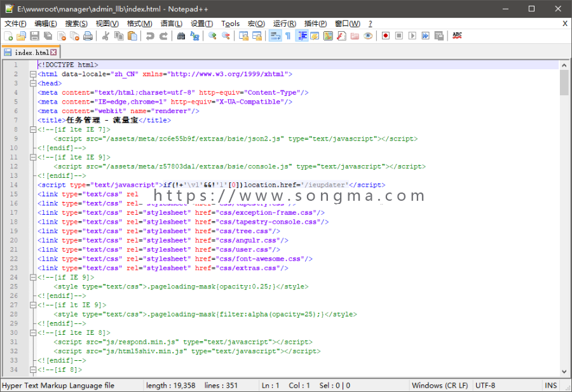Toggle the Folder as Workspace icon
The image size is (572, 392).
(x=355, y=36)
